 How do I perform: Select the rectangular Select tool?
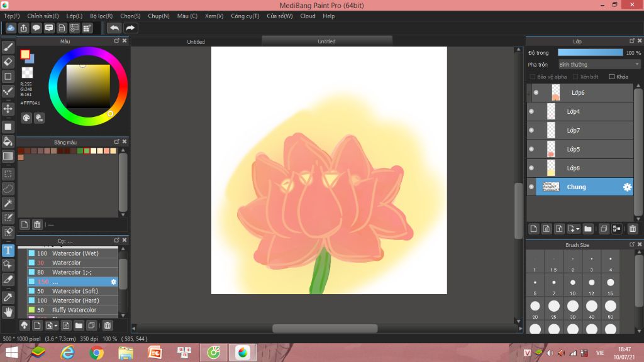click(x=8, y=174)
